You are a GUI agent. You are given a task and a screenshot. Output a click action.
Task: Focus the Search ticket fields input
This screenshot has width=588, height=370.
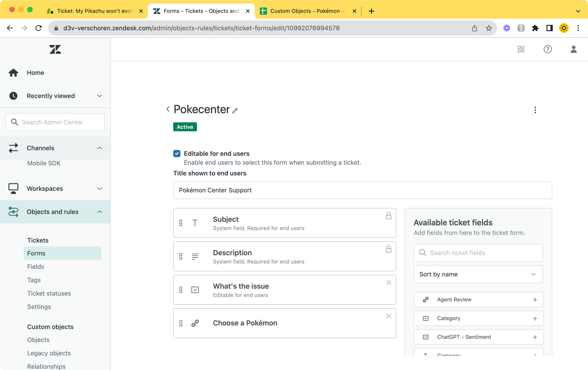click(482, 253)
